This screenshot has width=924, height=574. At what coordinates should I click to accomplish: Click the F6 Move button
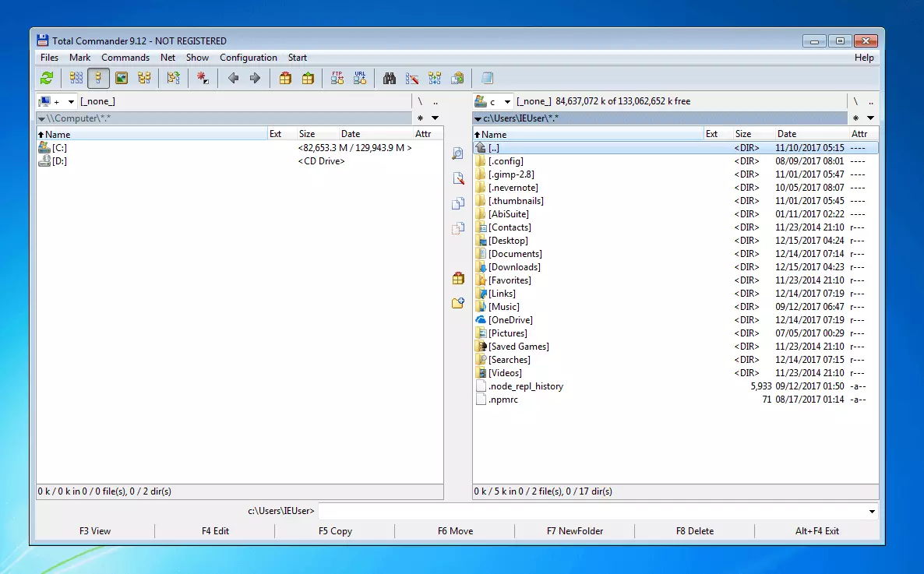[455, 531]
